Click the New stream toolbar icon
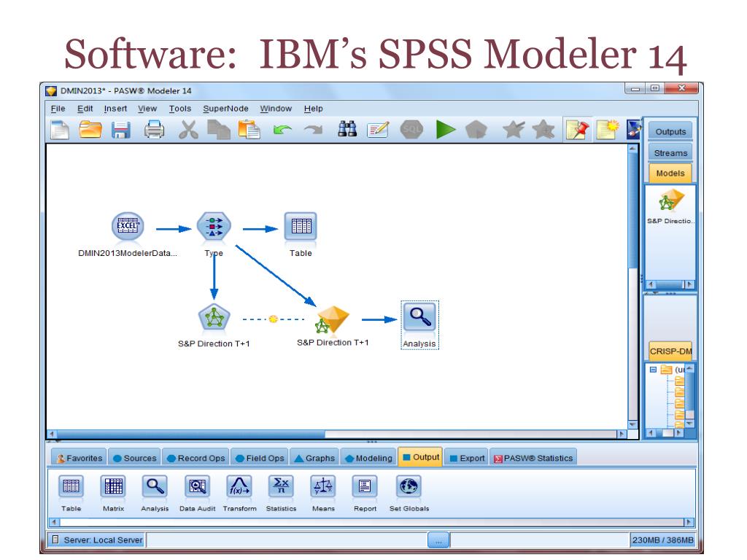 tap(60, 130)
